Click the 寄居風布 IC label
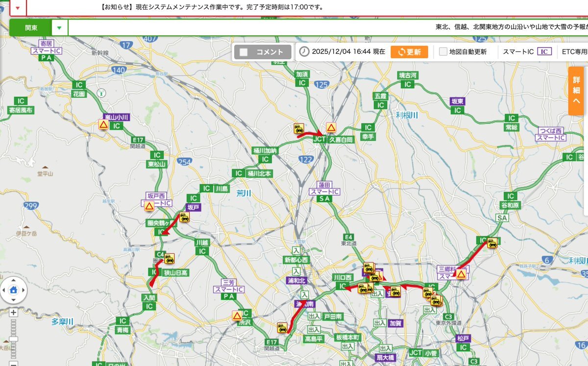 [21, 110]
